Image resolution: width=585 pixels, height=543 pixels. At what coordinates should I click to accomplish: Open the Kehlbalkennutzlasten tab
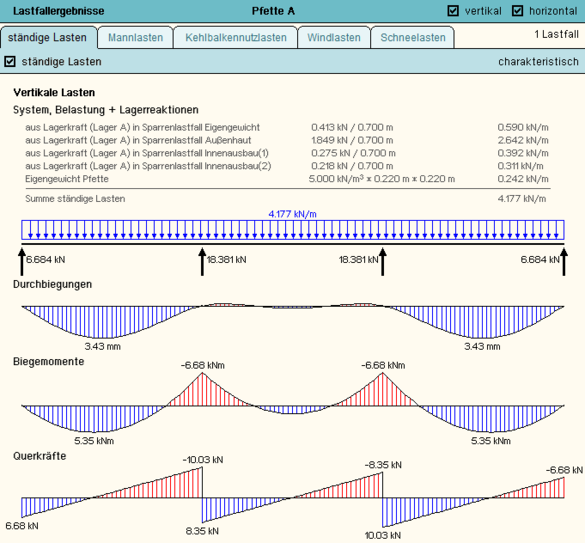tap(236, 37)
